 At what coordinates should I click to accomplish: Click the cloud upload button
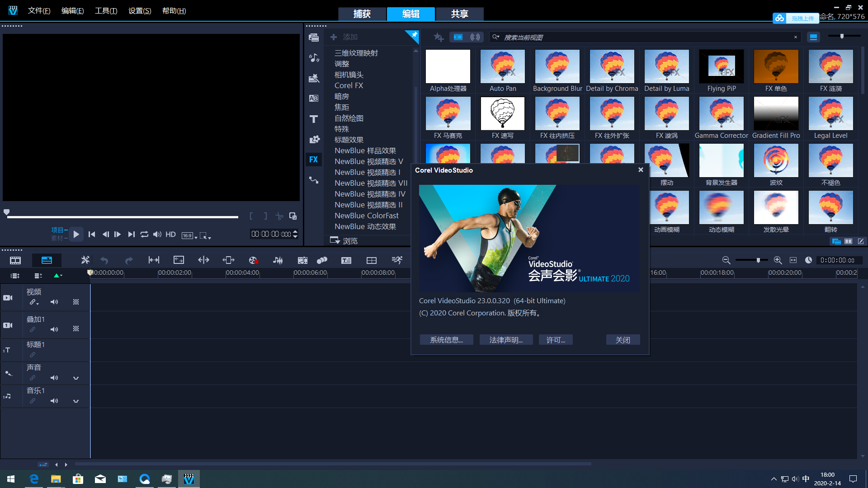click(795, 18)
